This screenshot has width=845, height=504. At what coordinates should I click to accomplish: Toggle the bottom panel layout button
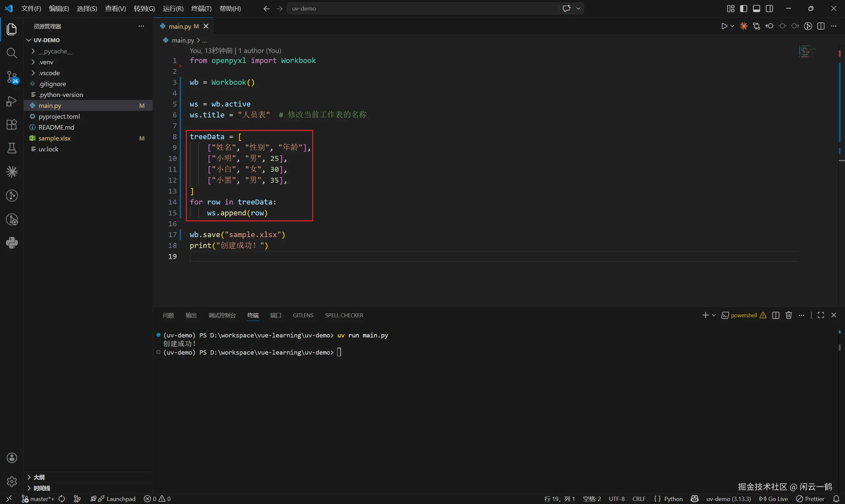(756, 9)
